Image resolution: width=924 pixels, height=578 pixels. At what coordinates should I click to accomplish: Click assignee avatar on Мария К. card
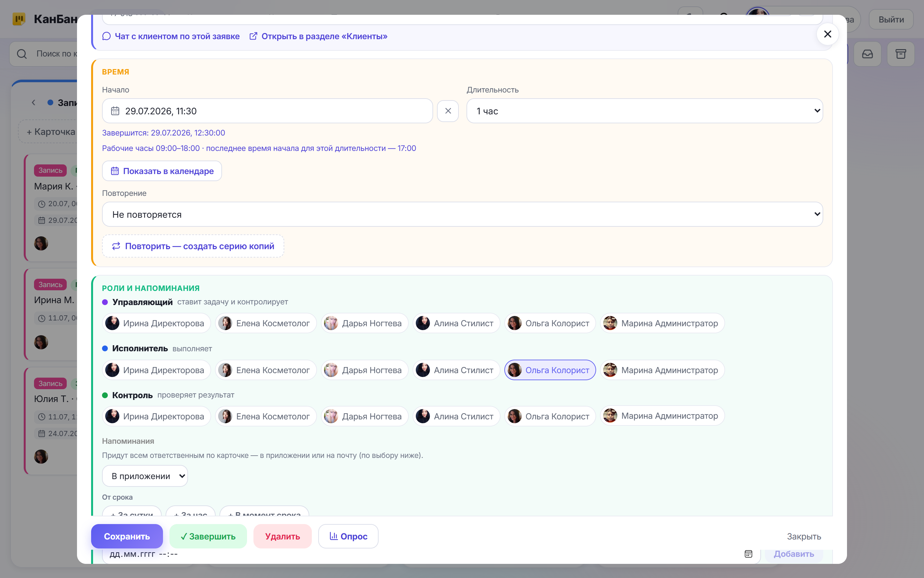pyautogui.click(x=41, y=243)
